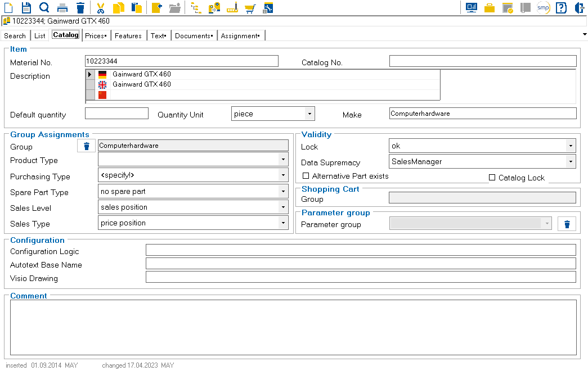This screenshot has width=588, height=371.
Task: Select the UK flag description row
Action: [x=263, y=84]
